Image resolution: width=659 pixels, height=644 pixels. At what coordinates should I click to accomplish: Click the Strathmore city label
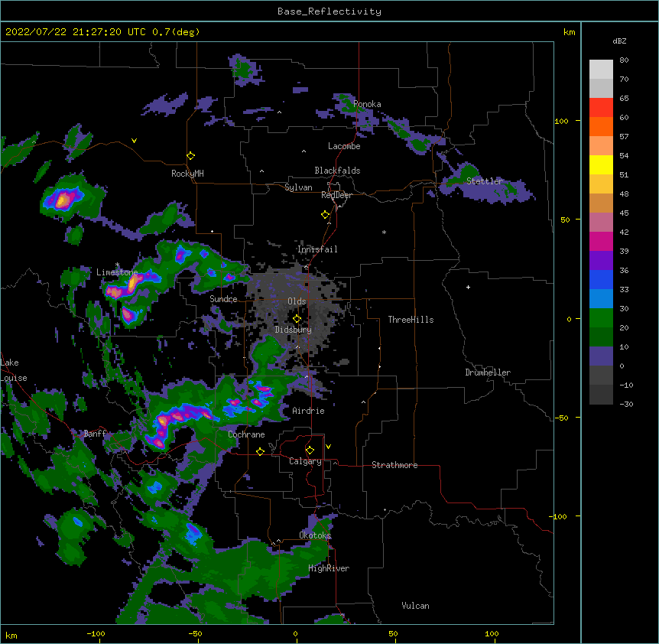pyautogui.click(x=394, y=465)
